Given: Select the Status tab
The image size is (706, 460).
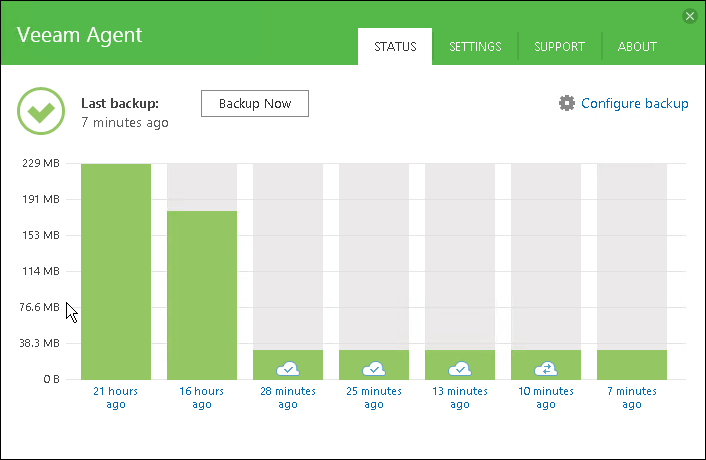Looking at the screenshot, I should click(395, 46).
